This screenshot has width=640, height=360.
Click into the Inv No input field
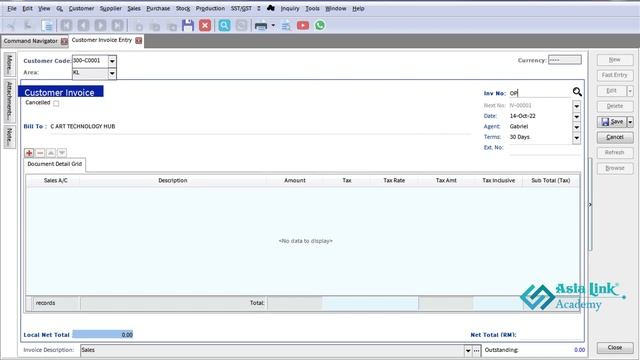(540, 93)
